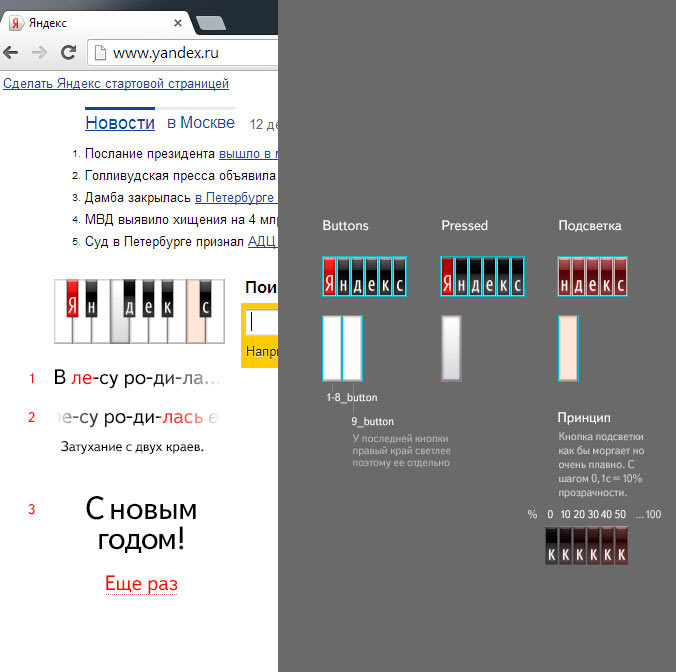Click the grey gradient Pressed white key sprite
Screen dimensions: 676x672
click(x=451, y=348)
